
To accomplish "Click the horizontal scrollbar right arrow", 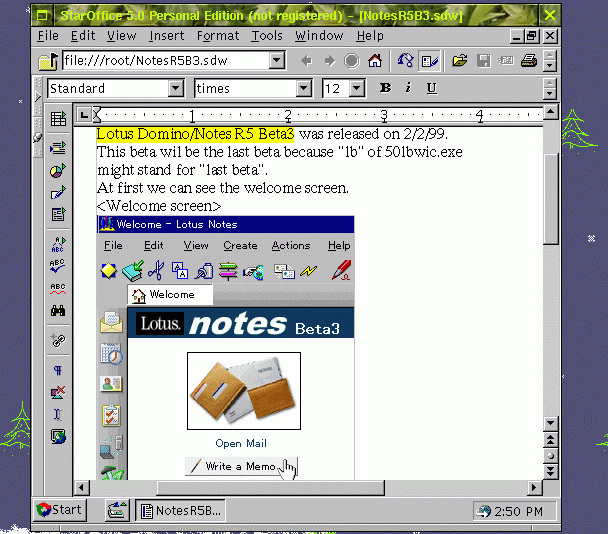I will [534, 487].
